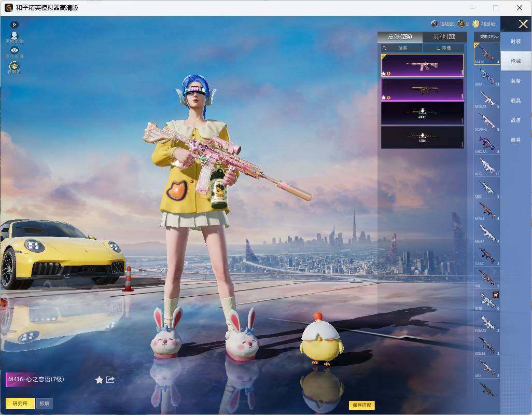
Task: Click the play arrow icon at top-left
Action: (x=14, y=24)
